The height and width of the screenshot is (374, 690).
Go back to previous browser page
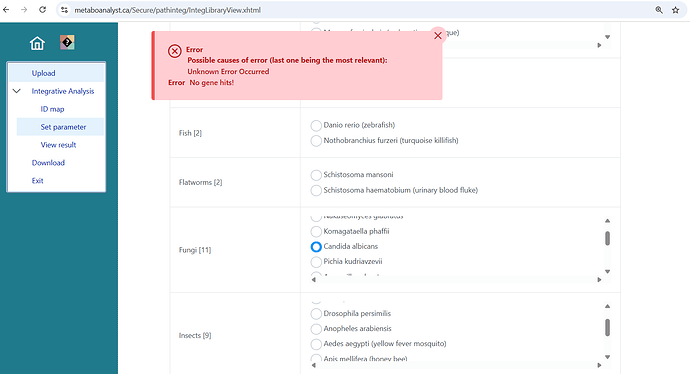pos(6,10)
